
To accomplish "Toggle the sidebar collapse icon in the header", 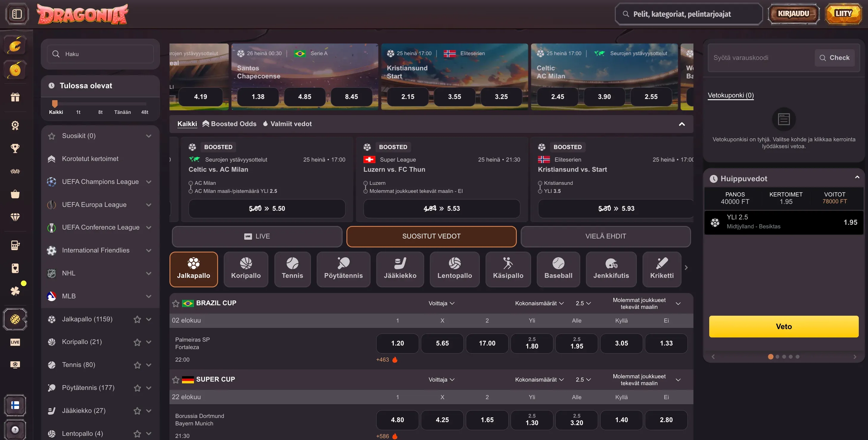I will pos(16,14).
